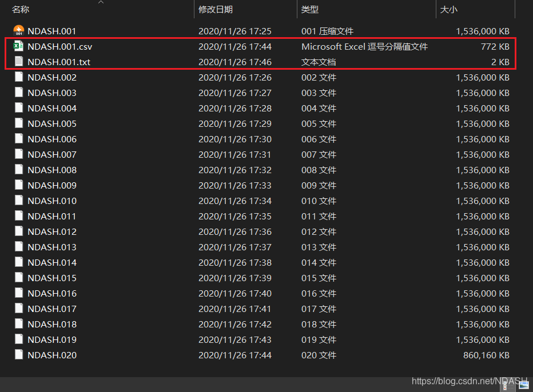Viewport: 533px width, 392px height.
Task: Click the file icon beside NDASH.002
Action: coord(19,77)
